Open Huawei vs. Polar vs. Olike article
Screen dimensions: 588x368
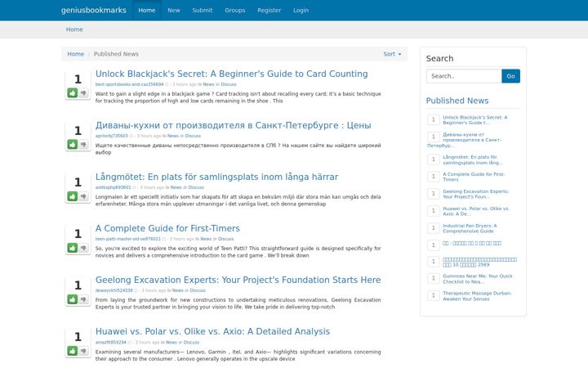click(x=212, y=331)
